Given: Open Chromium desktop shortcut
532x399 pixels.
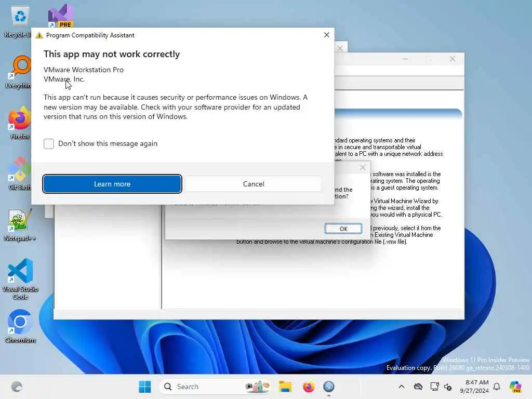Looking at the screenshot, I should coord(20,326).
